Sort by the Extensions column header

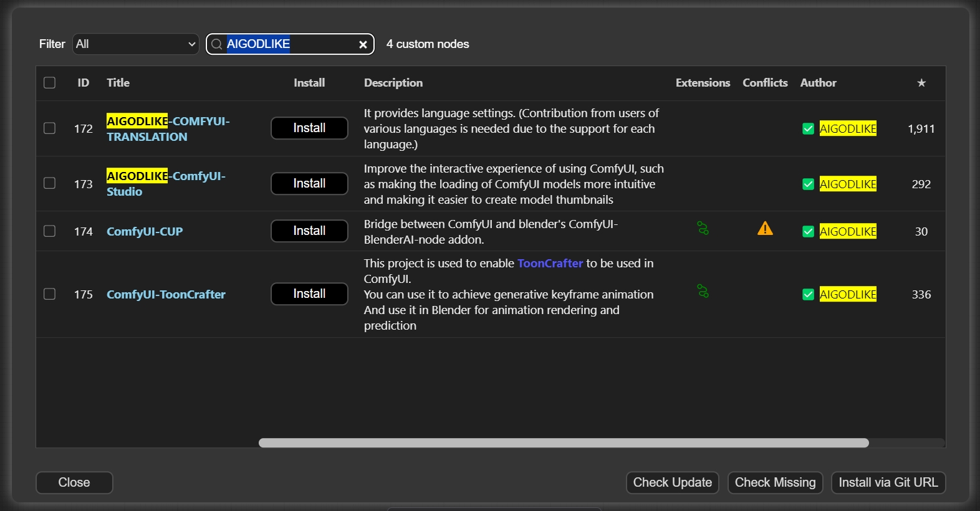(x=703, y=83)
